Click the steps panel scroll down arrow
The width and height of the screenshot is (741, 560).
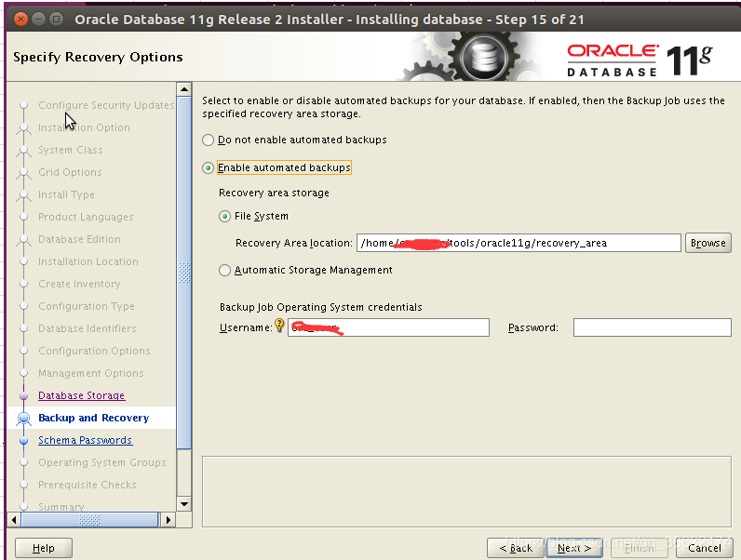click(x=183, y=504)
